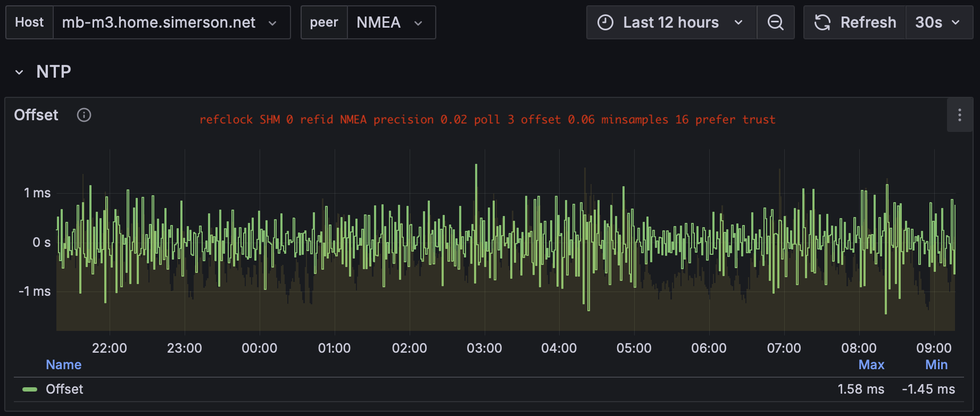Click the NTP row title
The image size is (980, 416).
(54, 72)
